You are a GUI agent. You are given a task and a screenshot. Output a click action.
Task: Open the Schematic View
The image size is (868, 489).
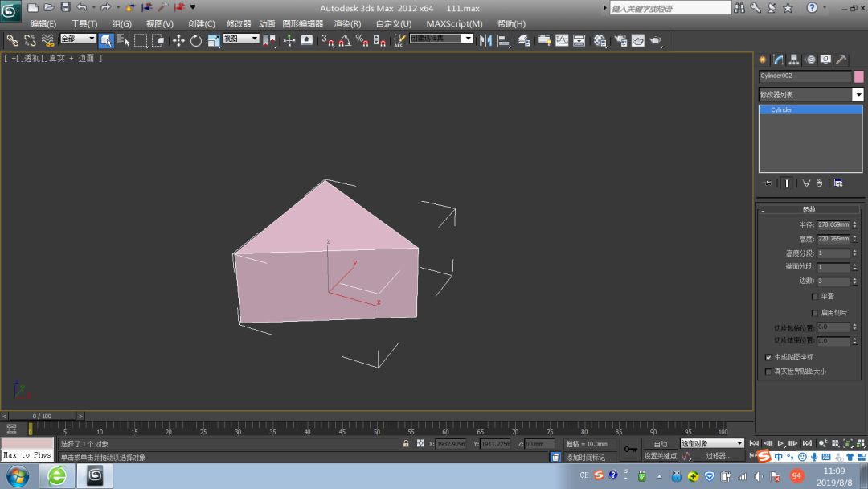coord(579,40)
